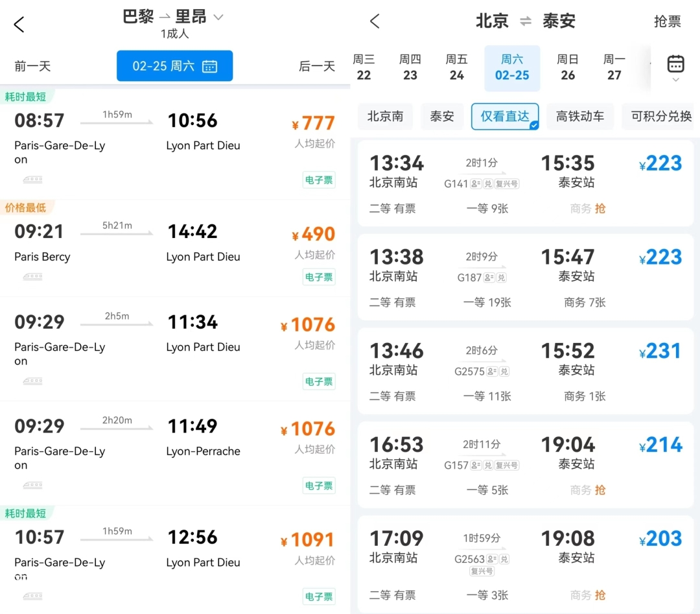
Task: Open the calendar icon beside 周一 27
Action: pos(675,64)
